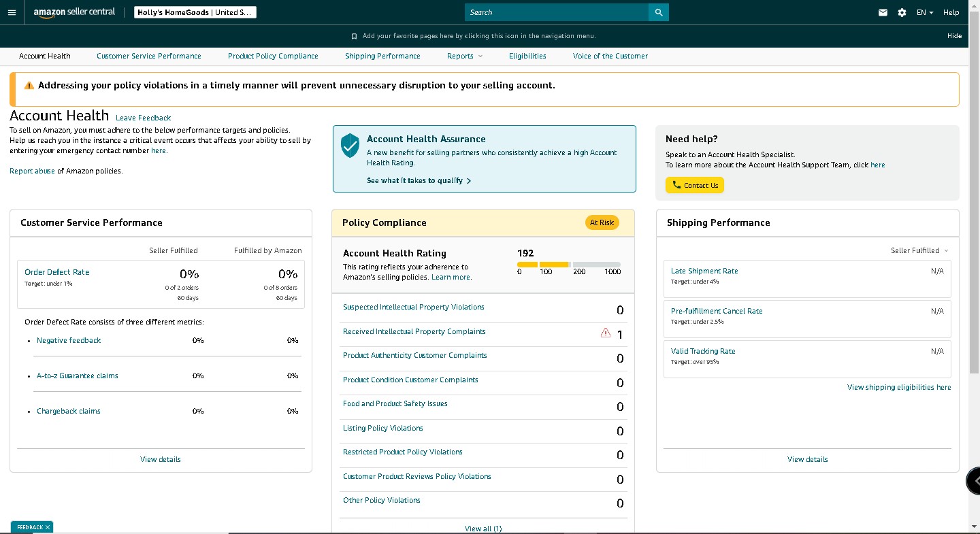Viewport: 980px width, 534px height.
Task: Expand the Reports menu
Action: pos(465,56)
